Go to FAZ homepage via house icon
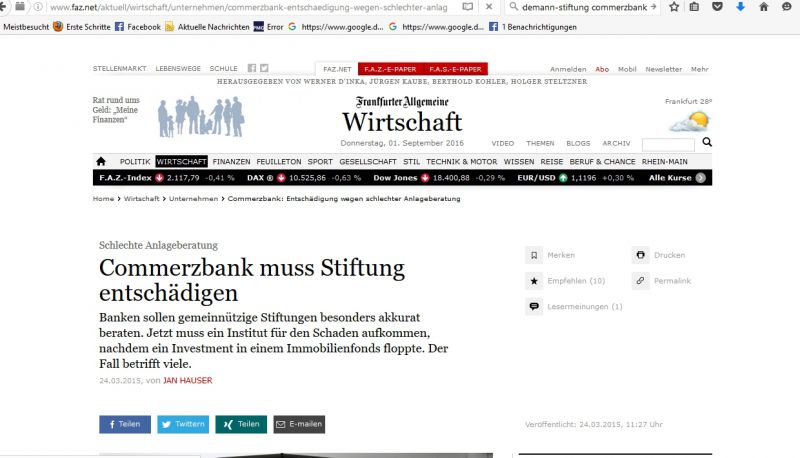 [101, 161]
